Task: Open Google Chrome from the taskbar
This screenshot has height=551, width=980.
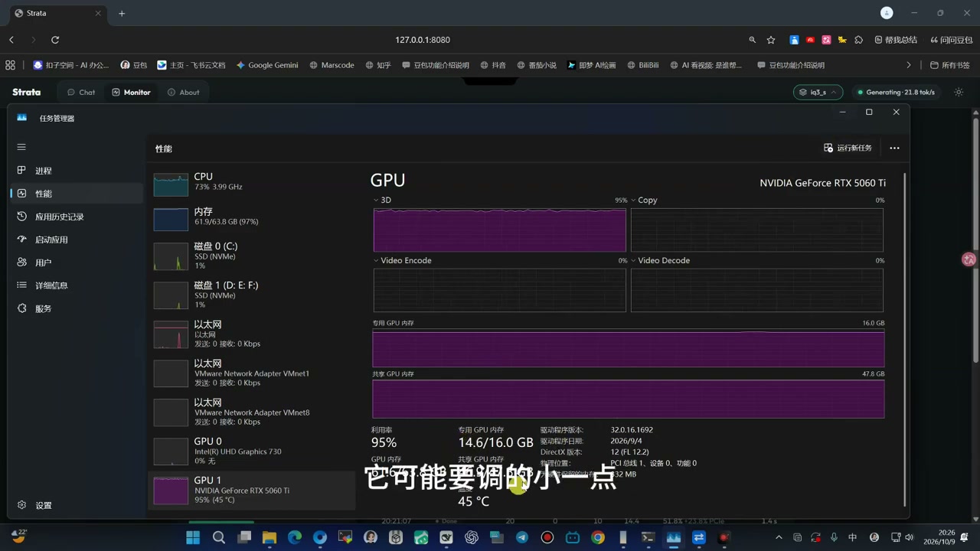Action: click(598, 537)
